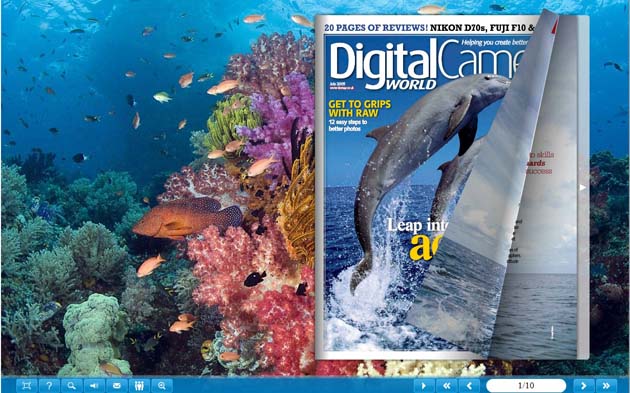The height and width of the screenshot is (393, 630).
Task: Click the 'Get to grips with RAW' headline
Action: point(360,108)
